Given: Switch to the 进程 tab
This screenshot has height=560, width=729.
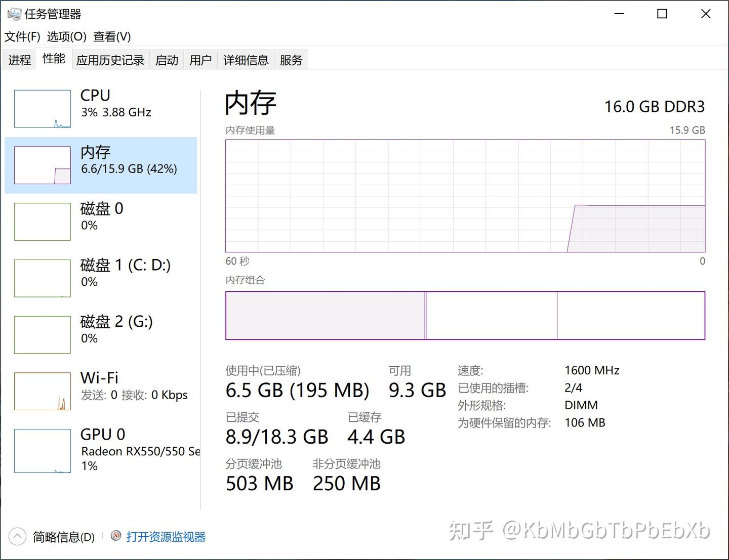Looking at the screenshot, I should pyautogui.click(x=20, y=60).
